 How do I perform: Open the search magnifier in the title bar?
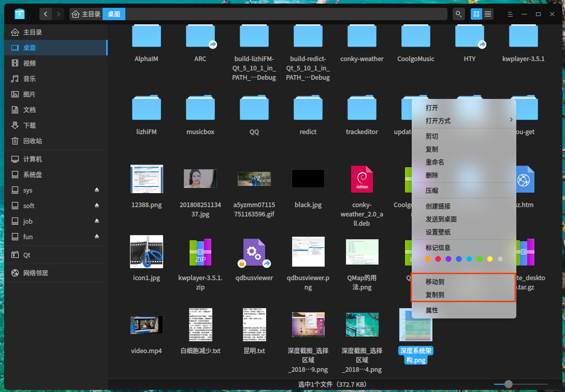pos(458,14)
